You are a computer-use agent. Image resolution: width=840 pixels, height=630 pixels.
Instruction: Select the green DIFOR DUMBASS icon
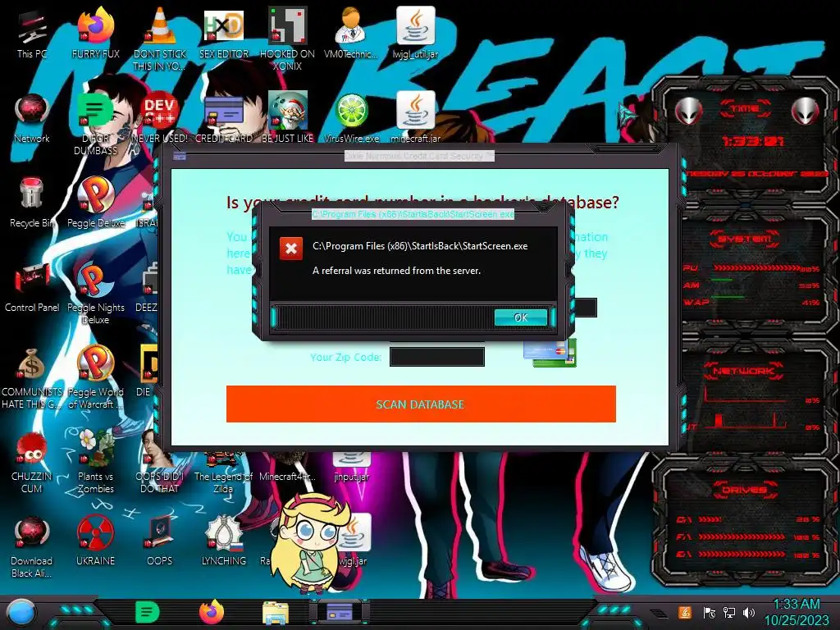tap(95, 123)
